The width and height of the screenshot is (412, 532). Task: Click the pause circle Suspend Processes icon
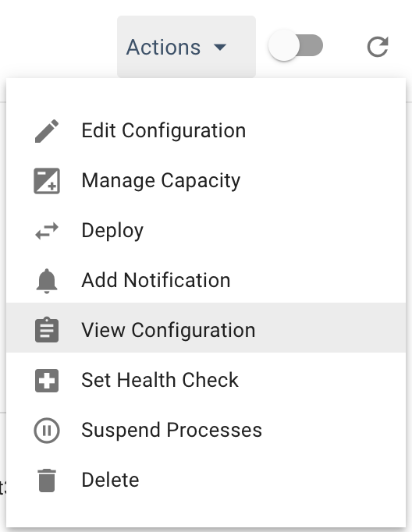point(47,431)
